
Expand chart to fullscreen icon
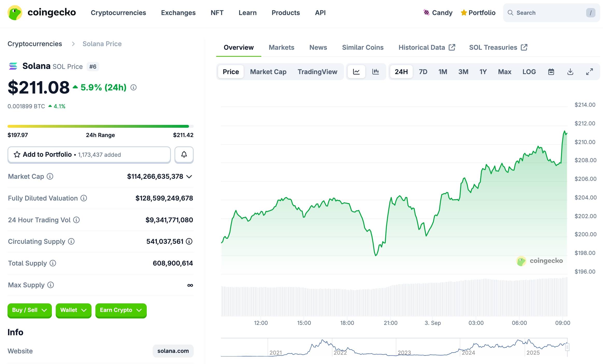click(590, 72)
